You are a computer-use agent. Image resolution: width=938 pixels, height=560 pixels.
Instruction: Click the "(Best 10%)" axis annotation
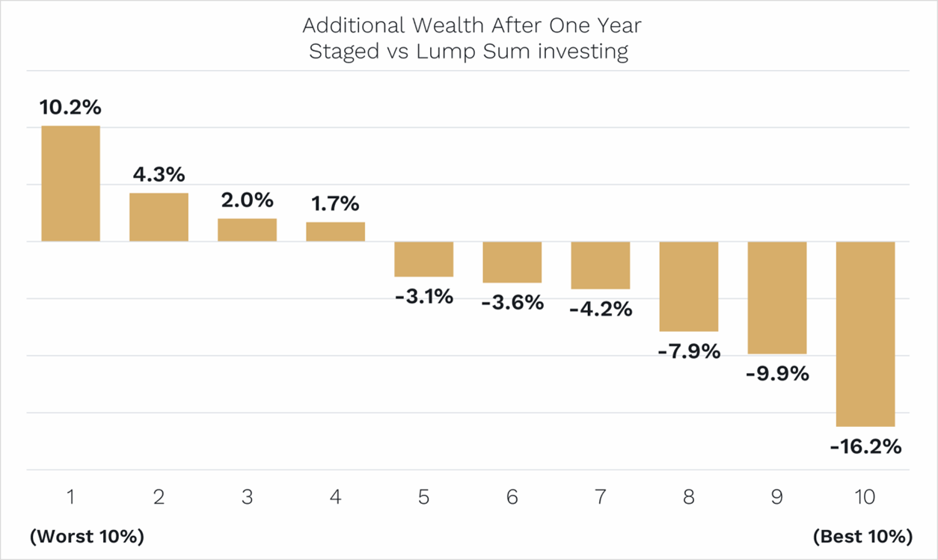pyautogui.click(x=862, y=536)
